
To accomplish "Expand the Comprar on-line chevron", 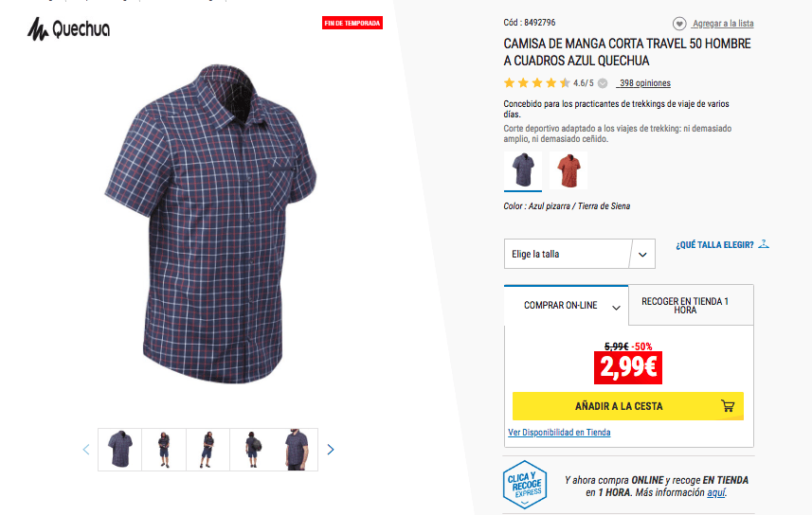I will tap(616, 308).
